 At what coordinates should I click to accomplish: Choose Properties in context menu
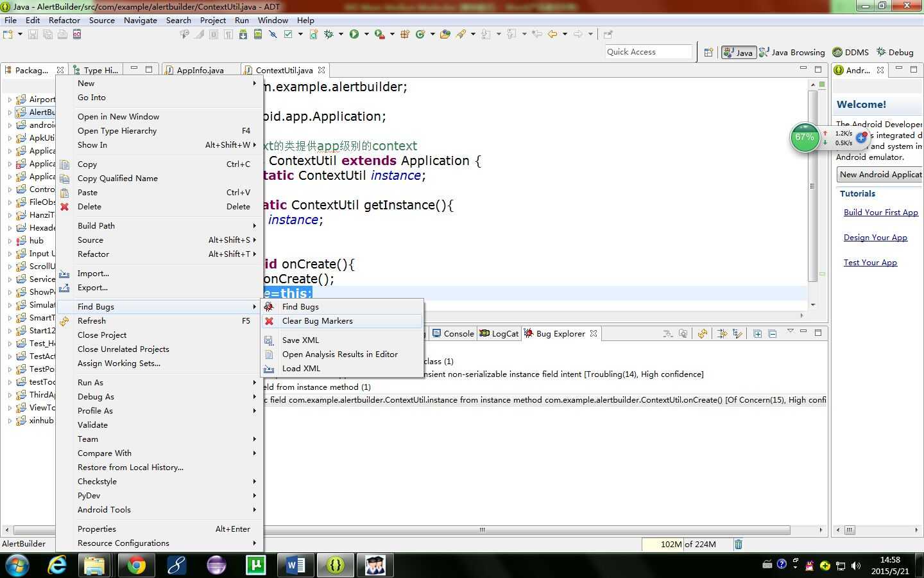click(x=160, y=529)
